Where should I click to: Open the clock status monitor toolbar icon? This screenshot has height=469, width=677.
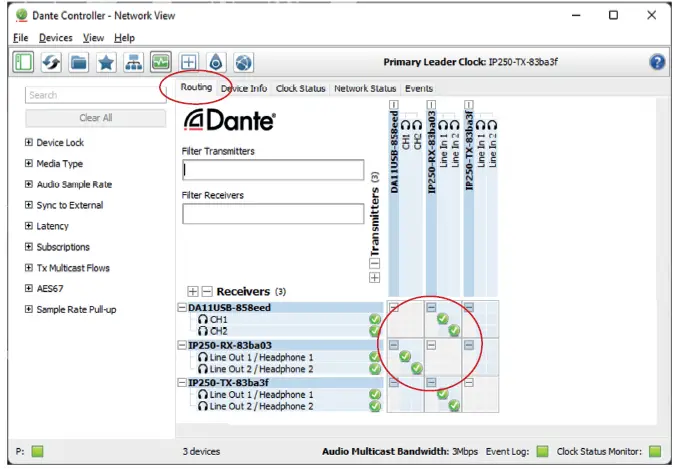click(161, 63)
